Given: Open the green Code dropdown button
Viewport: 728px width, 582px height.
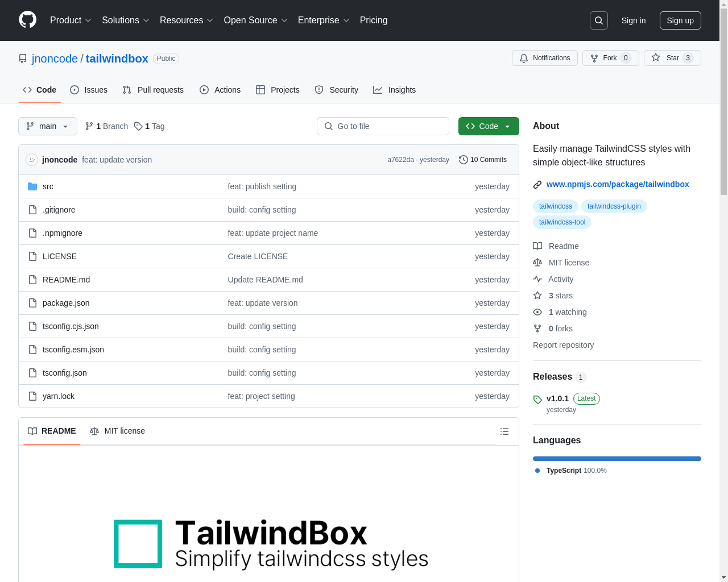Looking at the screenshot, I should (489, 126).
